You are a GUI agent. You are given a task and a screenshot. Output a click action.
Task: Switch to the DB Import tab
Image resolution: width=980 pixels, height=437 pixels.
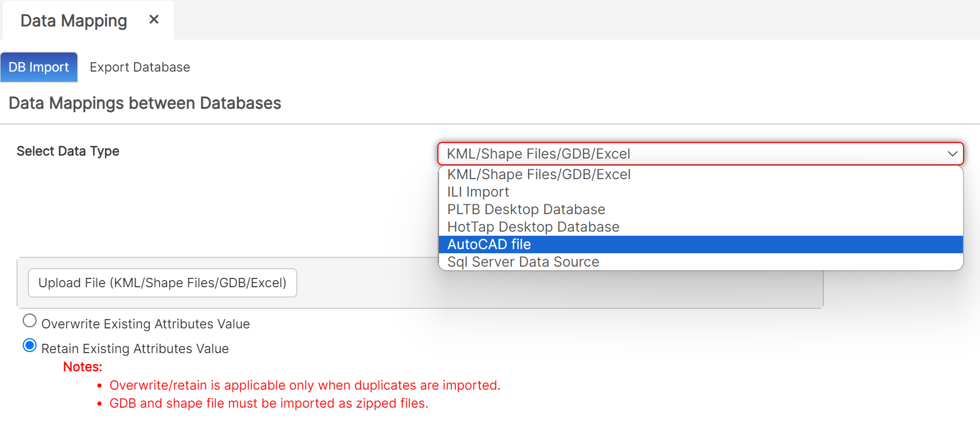[39, 67]
